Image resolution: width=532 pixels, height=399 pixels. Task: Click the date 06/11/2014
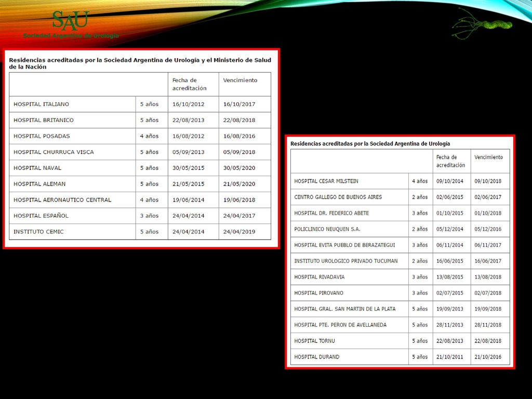tap(449, 245)
